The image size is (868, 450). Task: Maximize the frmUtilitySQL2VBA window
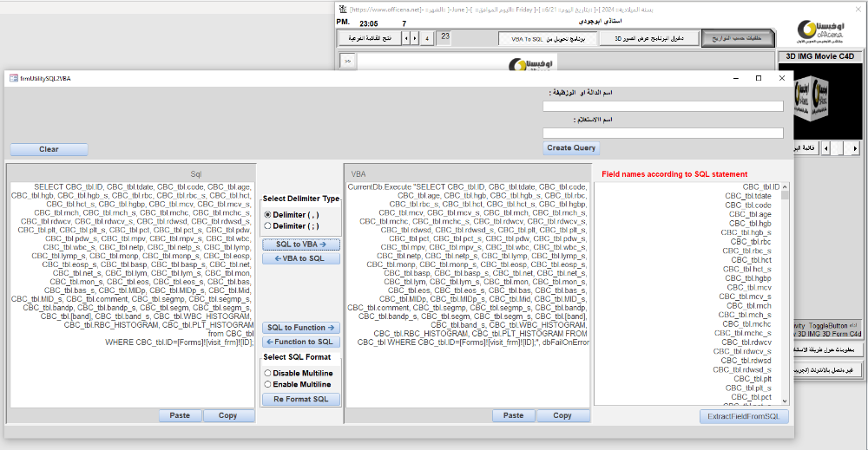pos(759,79)
